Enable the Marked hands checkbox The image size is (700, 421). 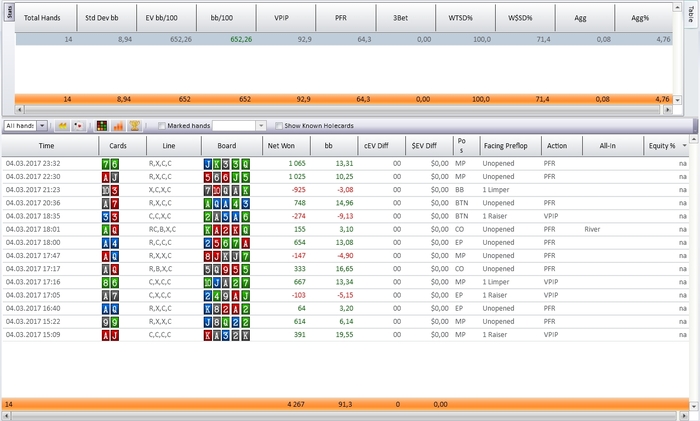(162, 126)
